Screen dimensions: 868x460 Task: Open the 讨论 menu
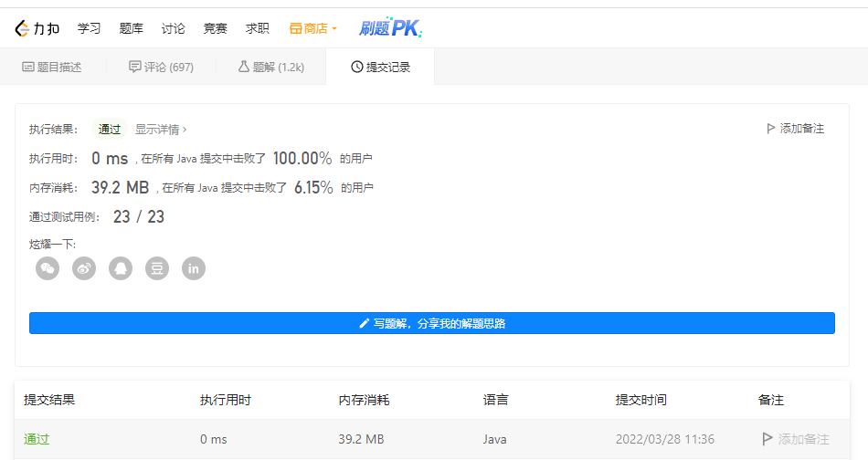[174, 28]
